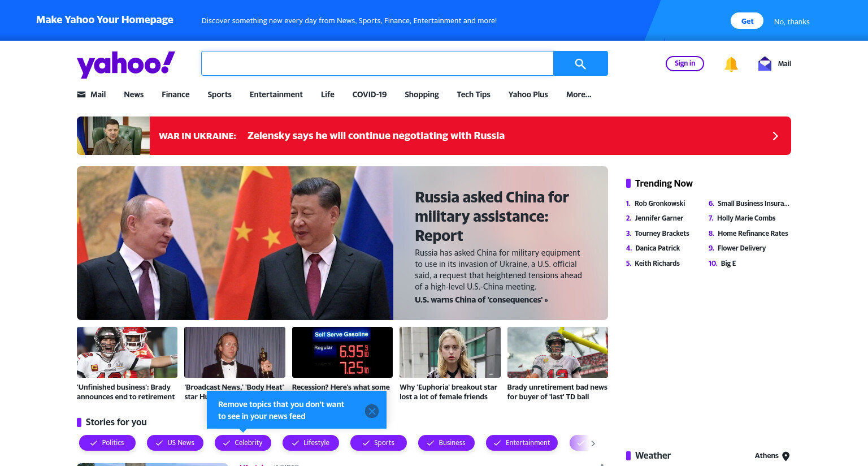Select trending topic Tourney Brackets
The image size is (868, 466).
tap(662, 234)
